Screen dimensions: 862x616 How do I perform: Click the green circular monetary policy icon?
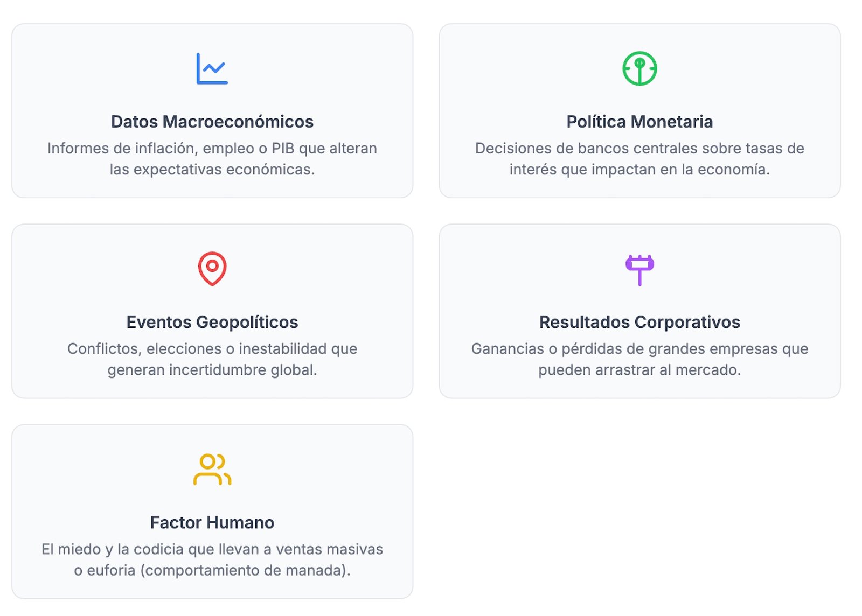[639, 68]
